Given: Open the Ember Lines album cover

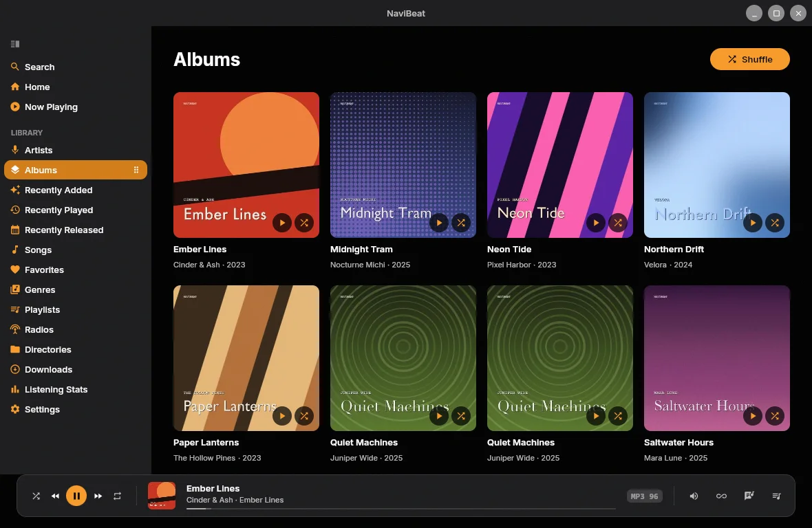Looking at the screenshot, I should click(246, 165).
